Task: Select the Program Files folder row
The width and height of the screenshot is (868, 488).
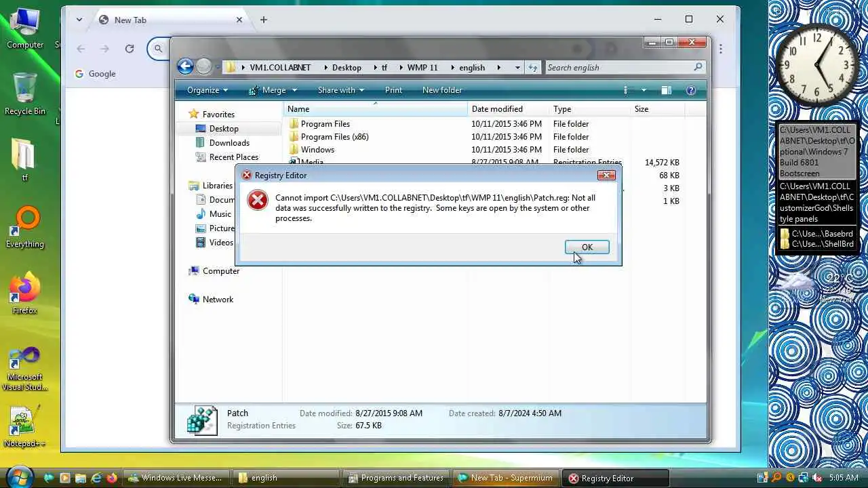Action: point(325,124)
